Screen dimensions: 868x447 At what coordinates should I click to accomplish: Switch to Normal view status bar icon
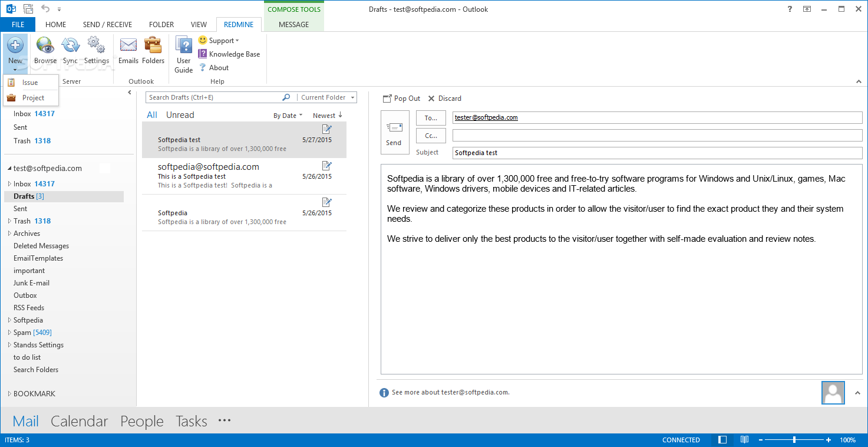click(x=722, y=440)
